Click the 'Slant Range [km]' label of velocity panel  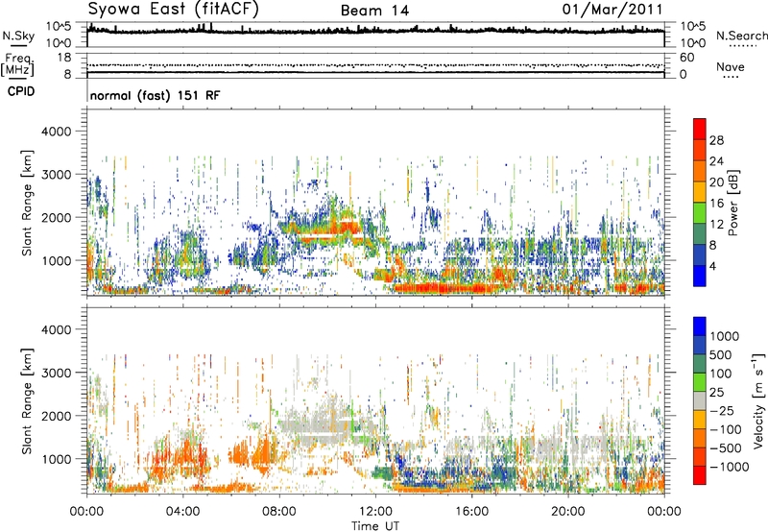[x=27, y=401]
